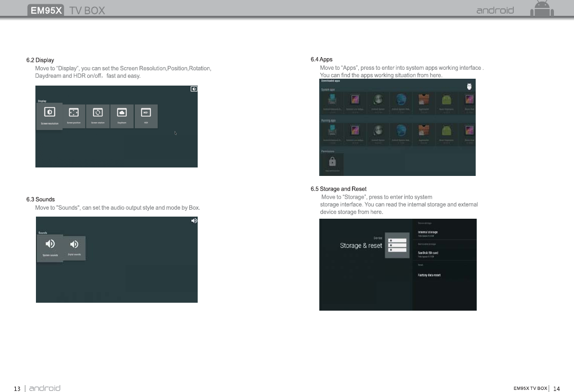Select Internal storage entry

445,234
